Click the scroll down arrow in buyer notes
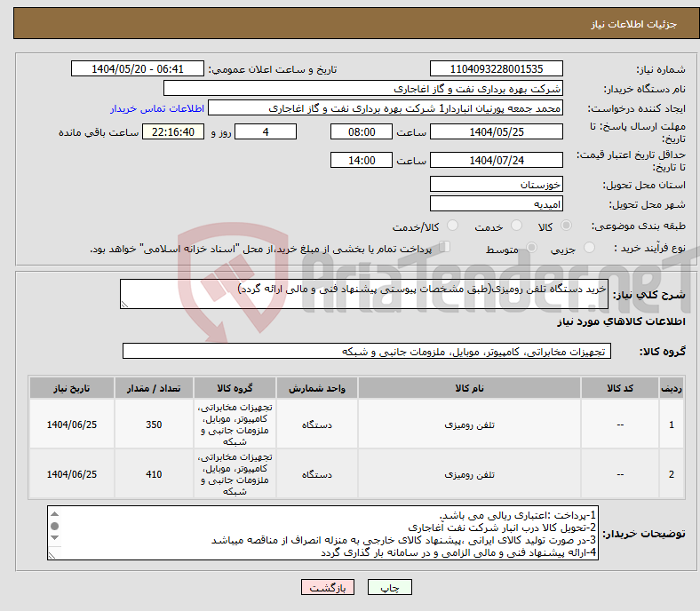The image size is (700, 611). tap(54, 538)
